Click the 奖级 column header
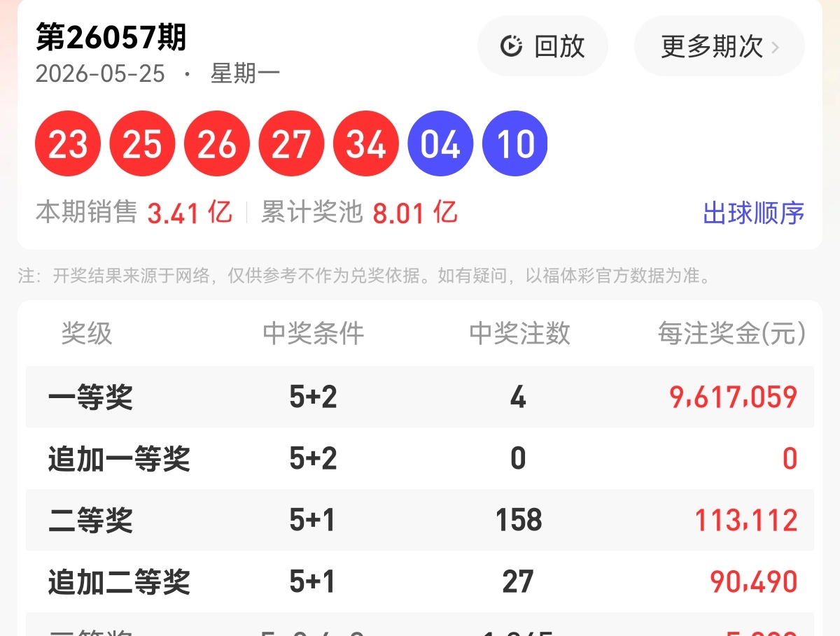The width and height of the screenshot is (840, 636). coord(87,334)
